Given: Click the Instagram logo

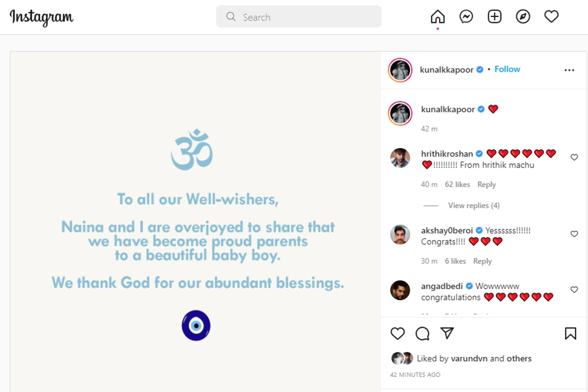Looking at the screenshot, I should coord(42,17).
